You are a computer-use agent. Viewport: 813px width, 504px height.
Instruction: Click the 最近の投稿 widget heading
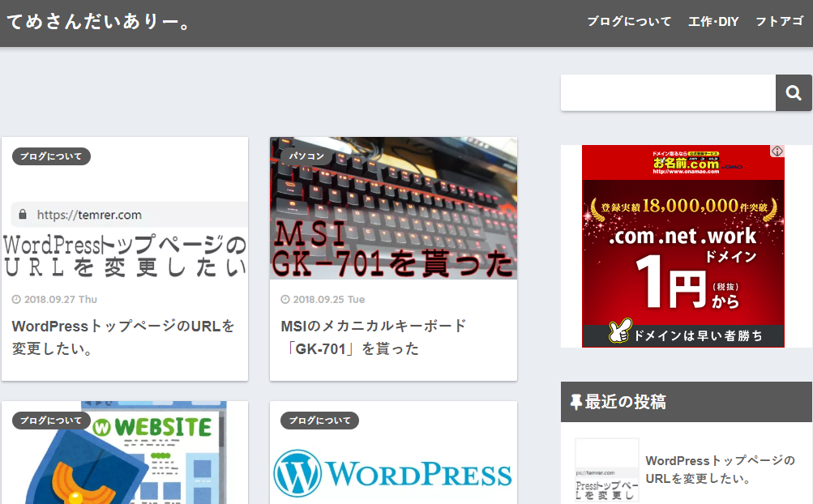point(687,402)
